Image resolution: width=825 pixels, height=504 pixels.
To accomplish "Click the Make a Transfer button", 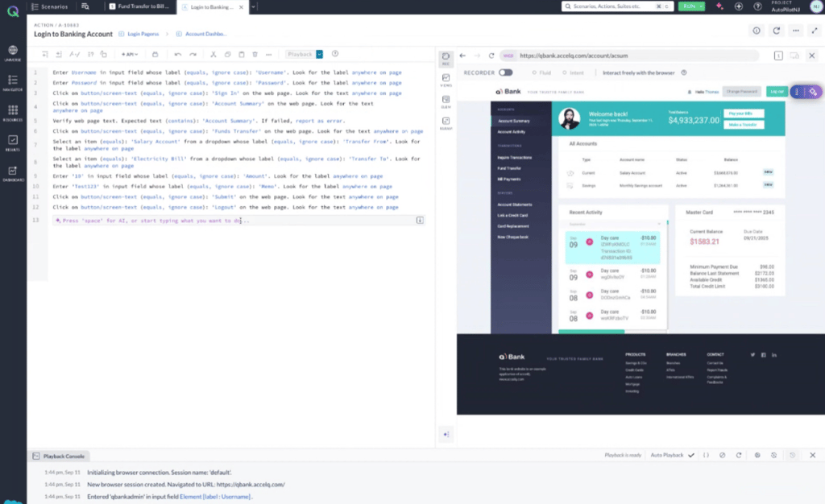I will (x=744, y=125).
